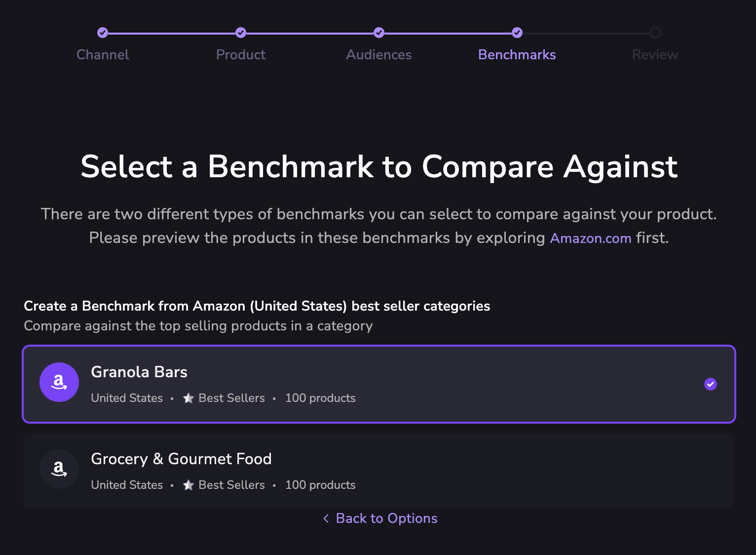Click the Best Sellers star under Grocery & Gourmet Food
The height and width of the screenshot is (555, 756).
pos(189,485)
